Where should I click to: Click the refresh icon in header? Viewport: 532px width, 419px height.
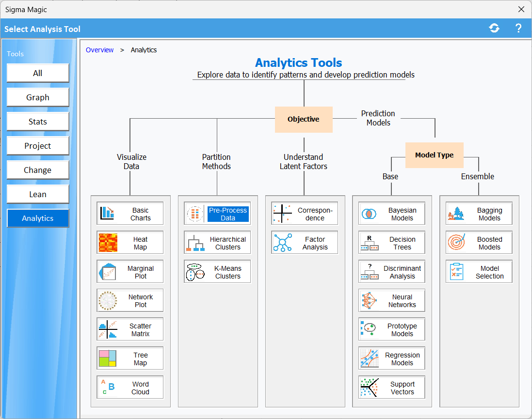[494, 28]
